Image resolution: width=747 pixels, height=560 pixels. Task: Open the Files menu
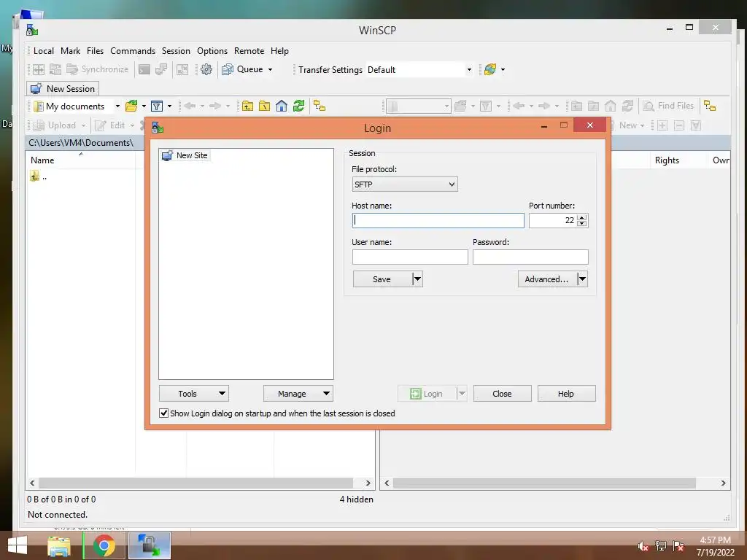(x=95, y=51)
